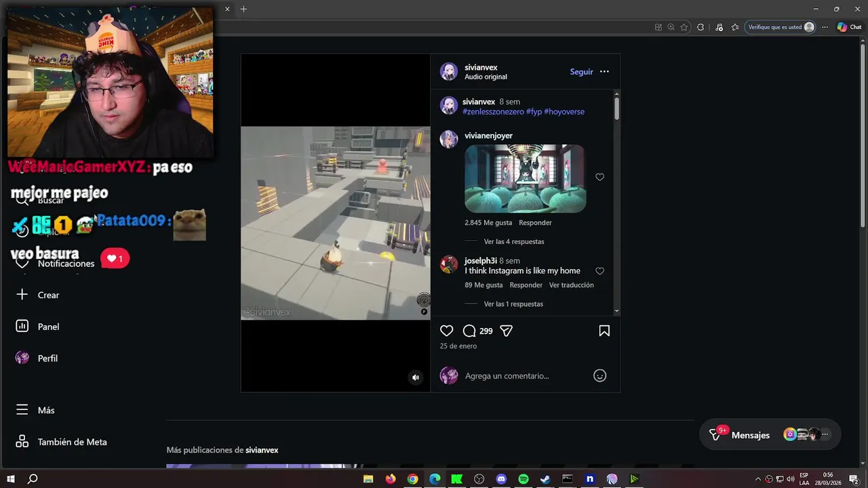Viewport: 868px width, 488px height.
Task: Open Edge media control music icon
Action: tap(719, 27)
